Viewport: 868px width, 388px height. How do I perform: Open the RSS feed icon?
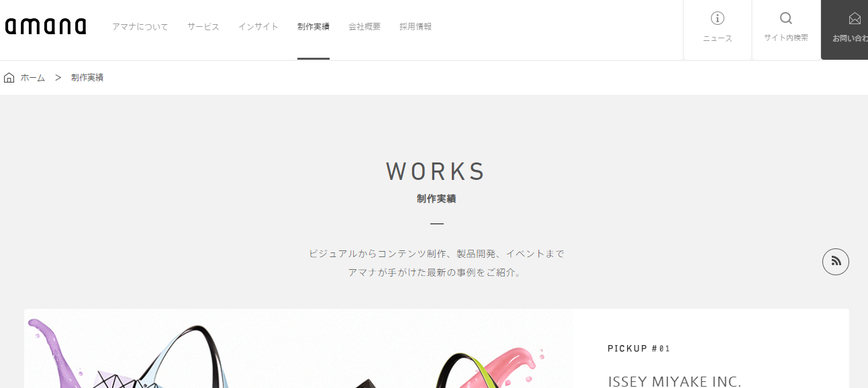[836, 262]
